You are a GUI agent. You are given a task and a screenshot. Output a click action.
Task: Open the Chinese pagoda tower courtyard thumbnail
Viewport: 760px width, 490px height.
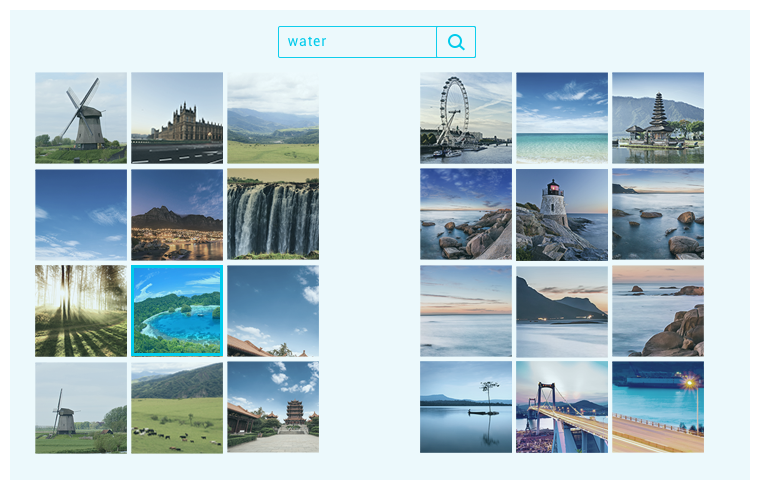[273, 407]
